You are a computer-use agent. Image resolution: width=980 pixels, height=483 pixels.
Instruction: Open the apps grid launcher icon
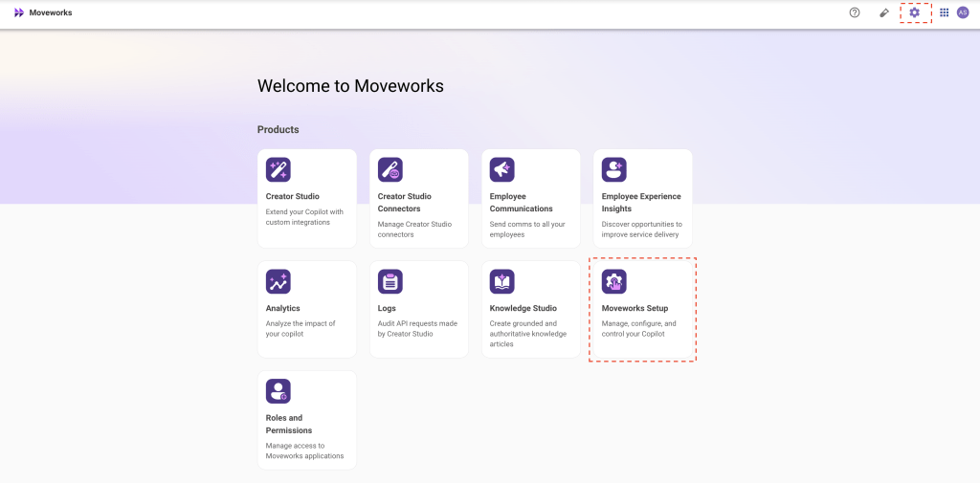(945, 12)
